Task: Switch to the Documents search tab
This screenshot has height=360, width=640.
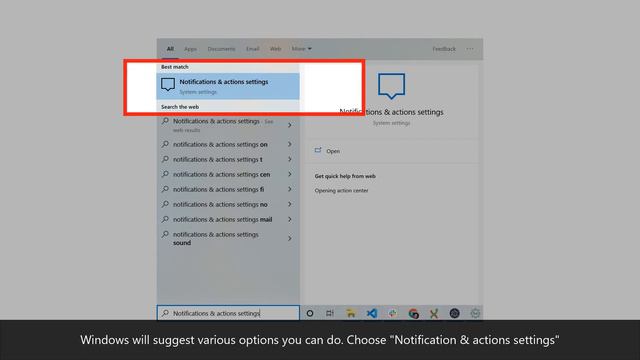Action: (221, 49)
